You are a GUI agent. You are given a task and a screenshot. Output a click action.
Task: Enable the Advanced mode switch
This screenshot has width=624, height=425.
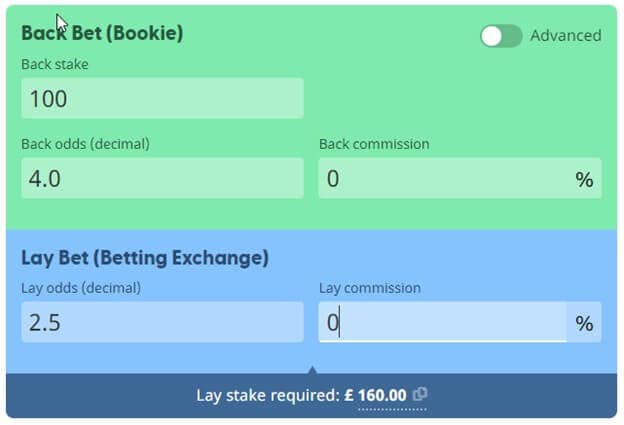pyautogui.click(x=501, y=36)
